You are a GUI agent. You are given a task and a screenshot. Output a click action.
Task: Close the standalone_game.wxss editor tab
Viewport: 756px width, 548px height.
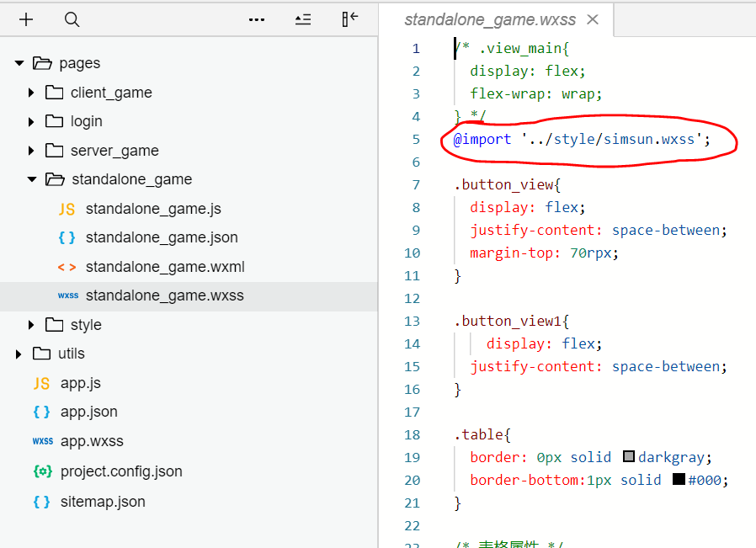(593, 19)
